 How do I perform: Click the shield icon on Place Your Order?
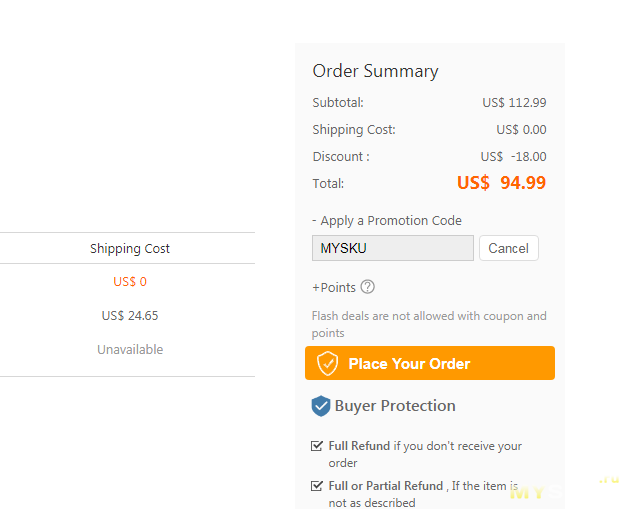327,363
